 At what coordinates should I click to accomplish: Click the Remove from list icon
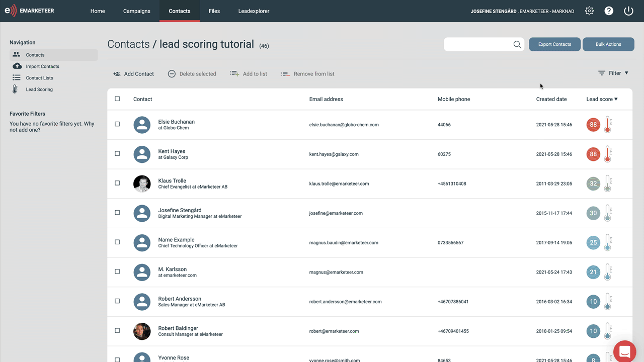click(x=286, y=74)
